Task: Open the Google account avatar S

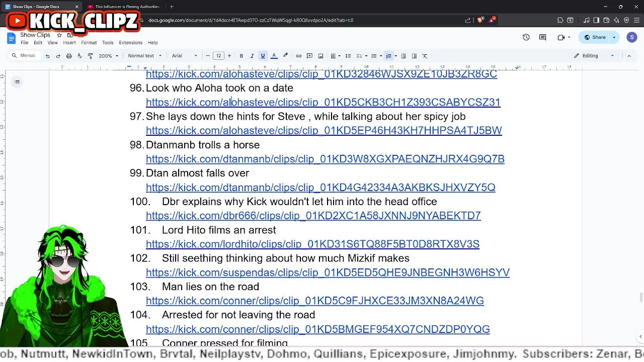Action: point(632,37)
